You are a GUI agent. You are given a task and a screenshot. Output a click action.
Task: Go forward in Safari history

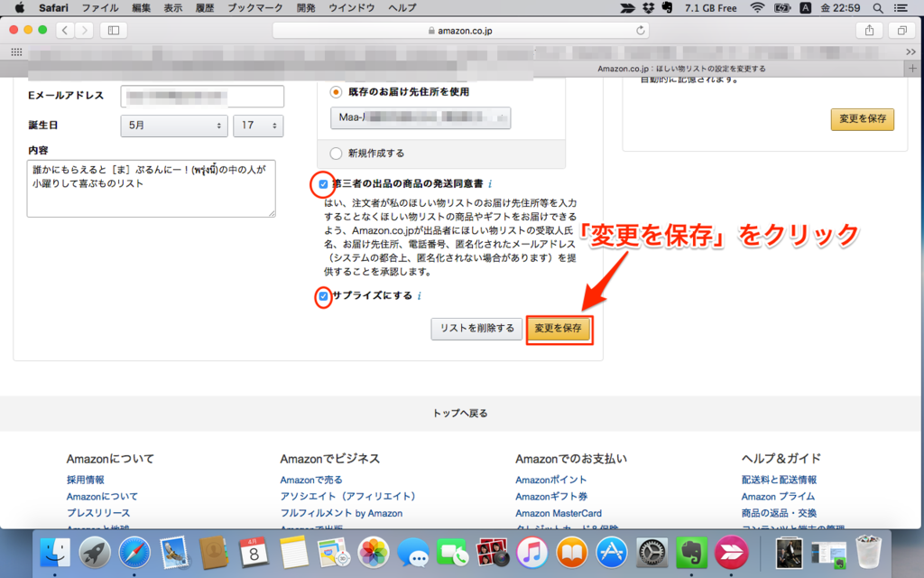(x=84, y=30)
